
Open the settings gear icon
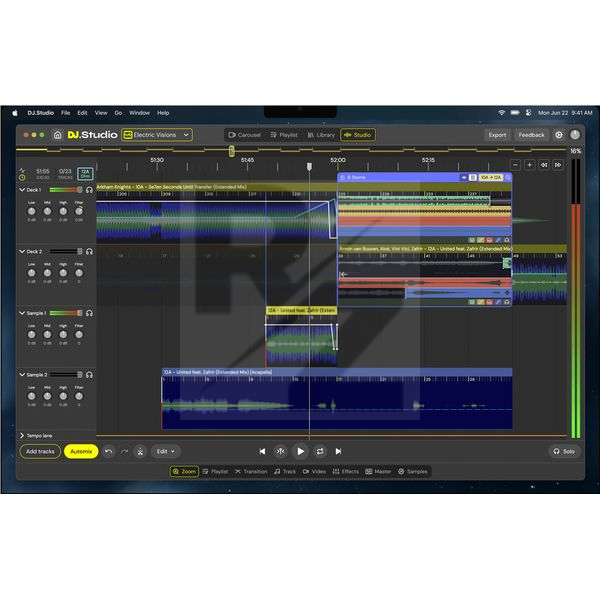[559, 135]
